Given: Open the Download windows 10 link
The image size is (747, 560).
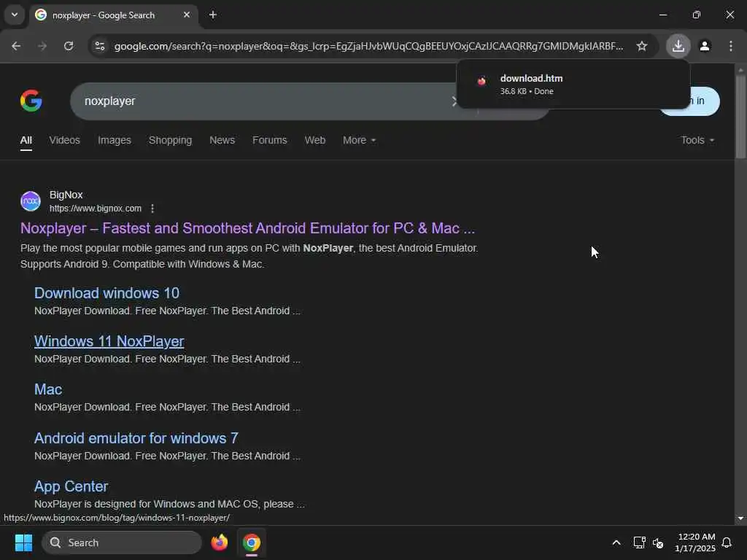Looking at the screenshot, I should click(x=107, y=293).
